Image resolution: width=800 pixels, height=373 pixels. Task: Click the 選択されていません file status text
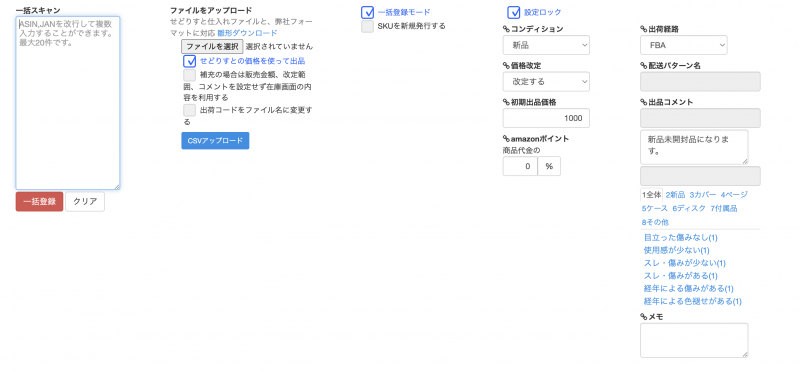[279, 46]
